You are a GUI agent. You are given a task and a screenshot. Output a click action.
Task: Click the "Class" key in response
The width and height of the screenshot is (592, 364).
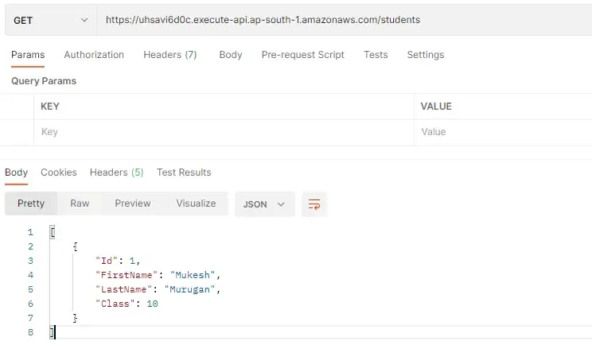click(115, 304)
